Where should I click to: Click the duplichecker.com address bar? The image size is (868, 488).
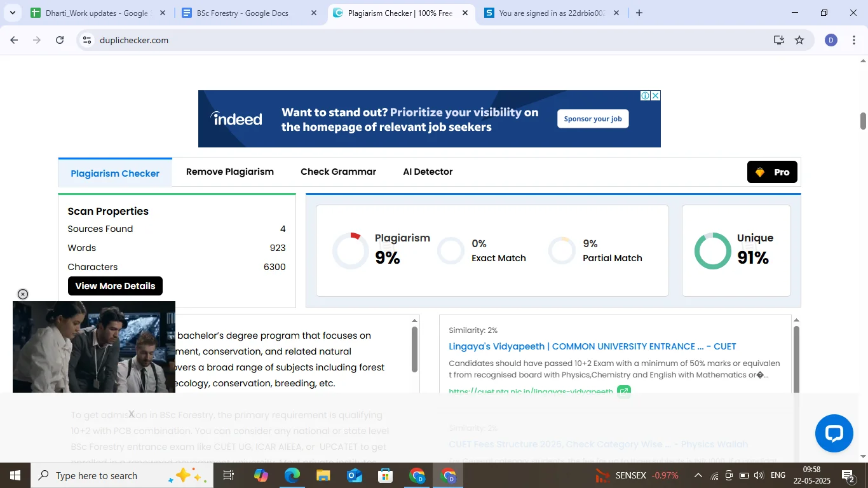point(432,40)
